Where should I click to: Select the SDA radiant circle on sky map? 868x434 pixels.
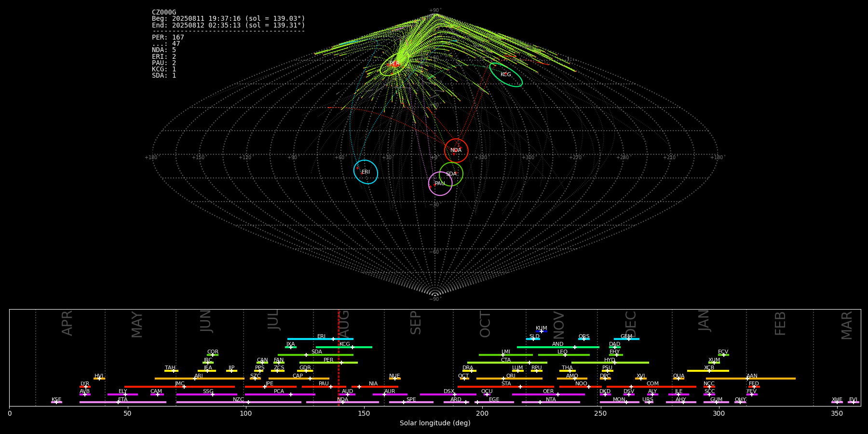pos(451,174)
